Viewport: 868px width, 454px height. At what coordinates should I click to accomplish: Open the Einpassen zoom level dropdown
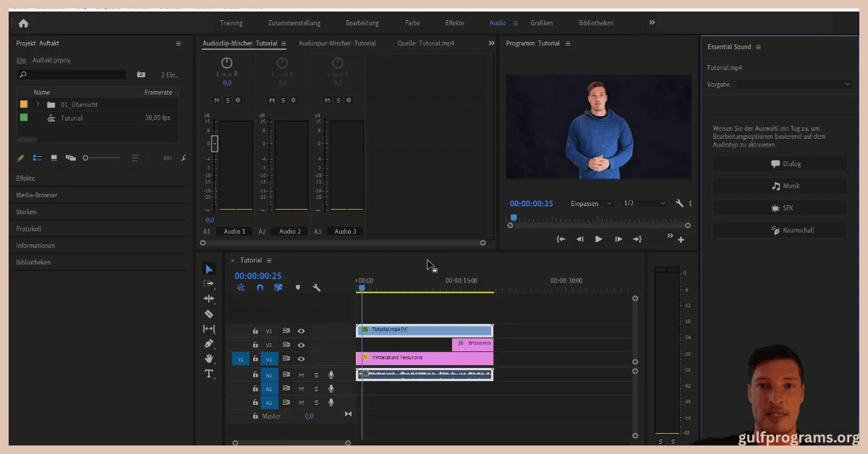[x=590, y=204]
